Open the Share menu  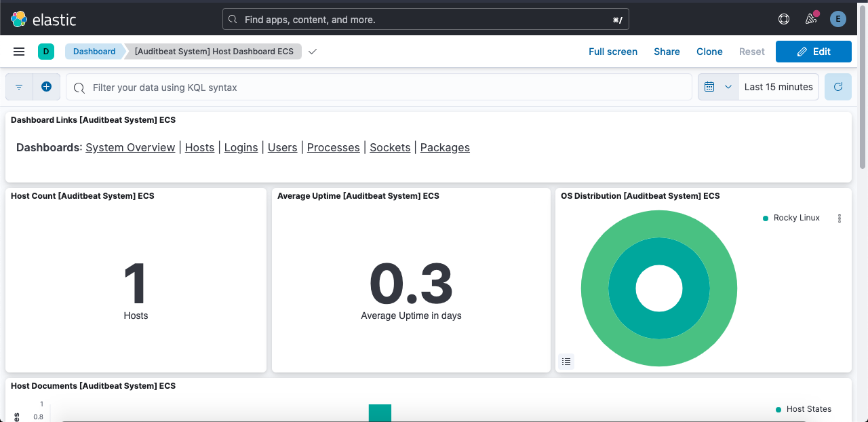[667, 52]
